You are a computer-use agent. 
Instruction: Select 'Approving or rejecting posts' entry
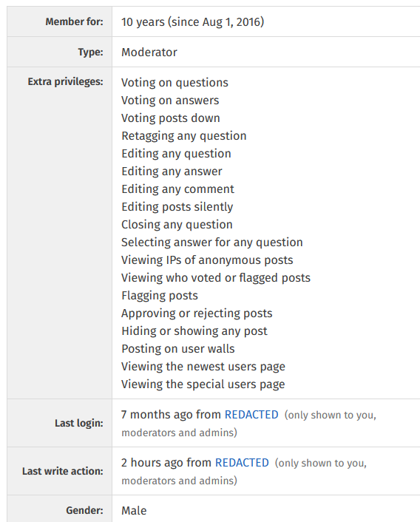[x=197, y=313]
